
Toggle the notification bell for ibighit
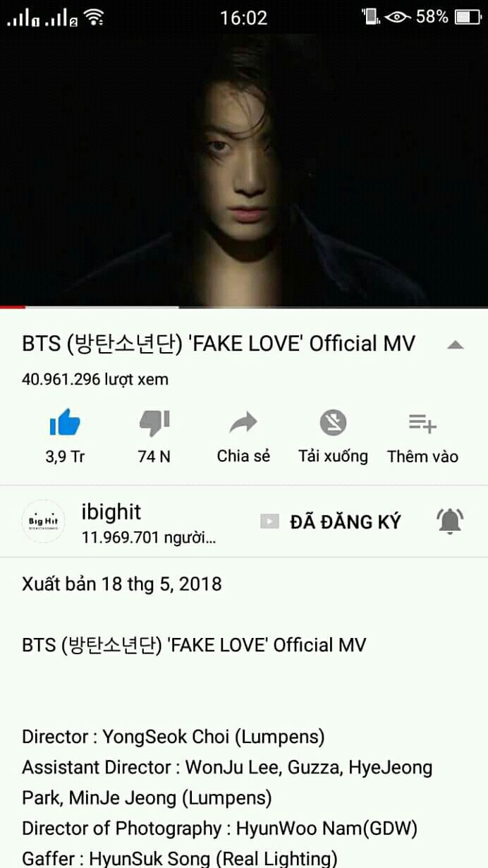[450, 522]
